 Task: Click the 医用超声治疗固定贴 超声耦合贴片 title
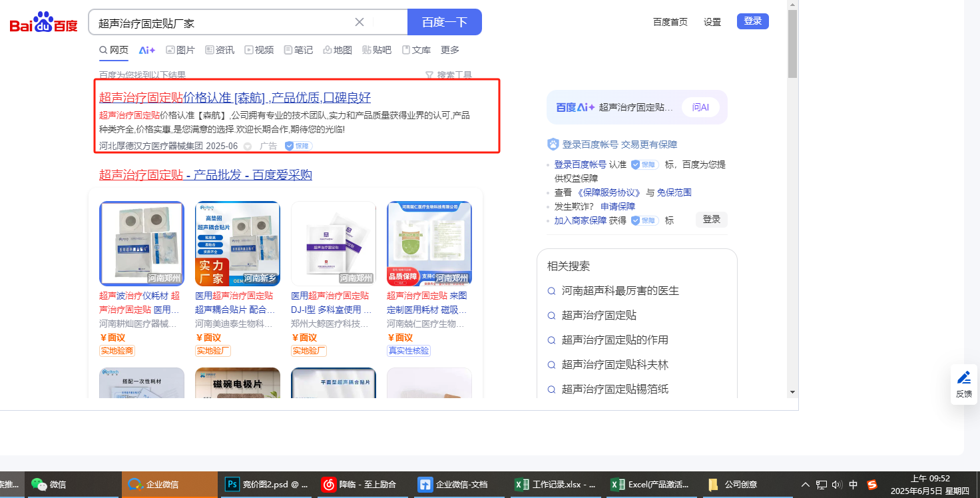click(236, 303)
